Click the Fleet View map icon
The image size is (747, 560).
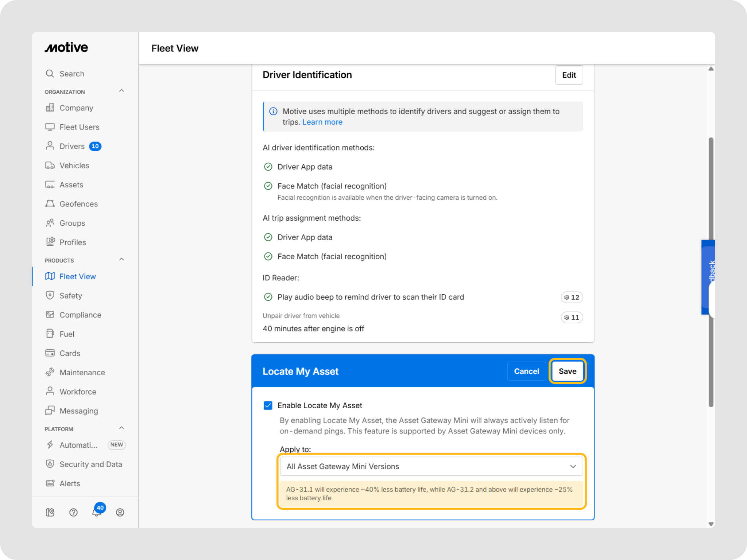[x=50, y=276]
